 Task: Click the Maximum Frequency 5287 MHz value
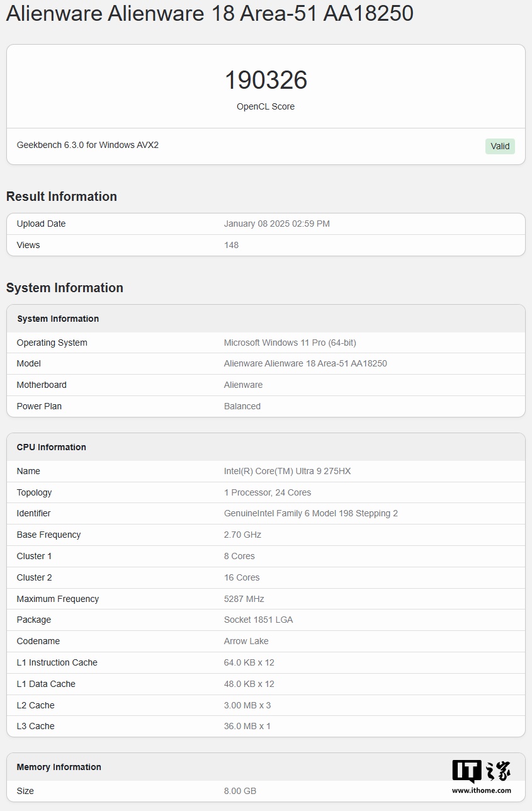click(x=244, y=599)
